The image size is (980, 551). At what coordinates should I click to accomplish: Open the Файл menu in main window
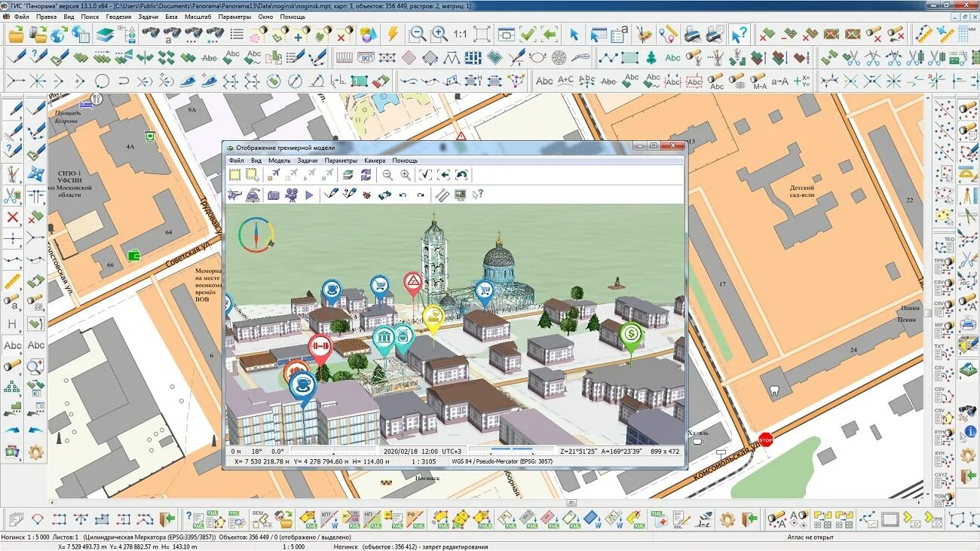[x=22, y=16]
